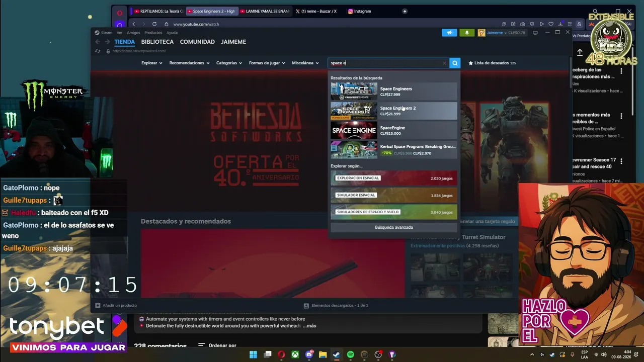This screenshot has width=644, height=362.
Task: Select the Kerbal Space Program search result
Action: 394,149
